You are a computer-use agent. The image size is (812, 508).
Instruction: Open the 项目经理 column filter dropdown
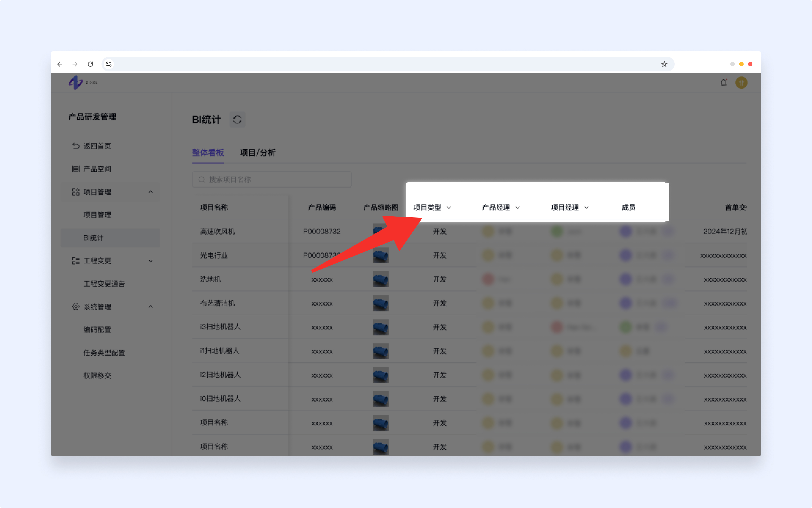click(586, 208)
